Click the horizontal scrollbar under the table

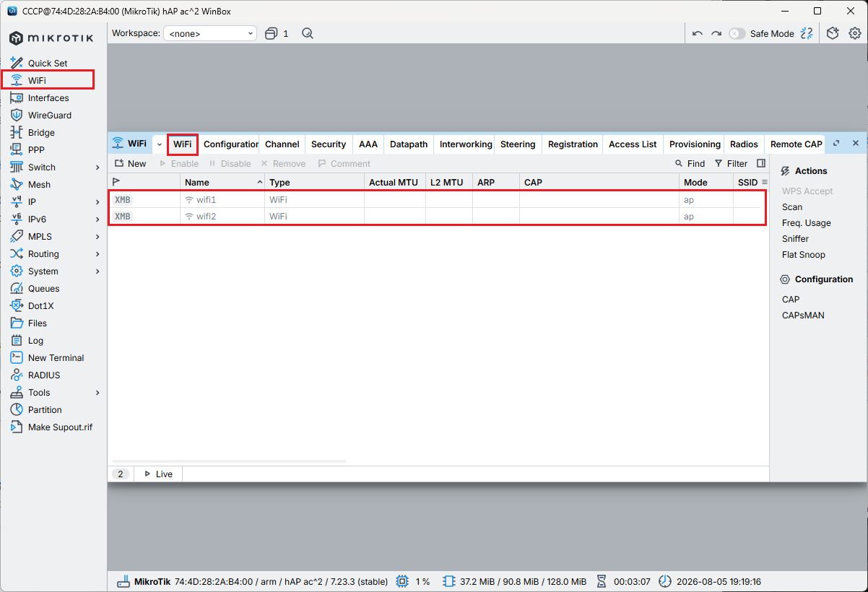click(229, 461)
